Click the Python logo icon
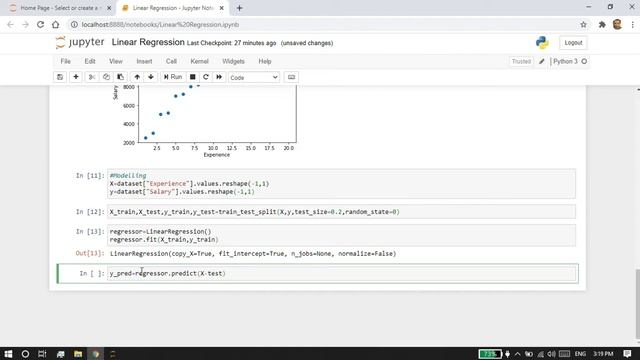 tap(542, 42)
